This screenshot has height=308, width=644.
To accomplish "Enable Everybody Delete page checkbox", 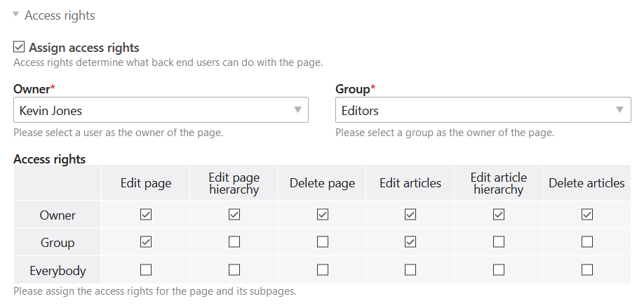I will click(323, 270).
